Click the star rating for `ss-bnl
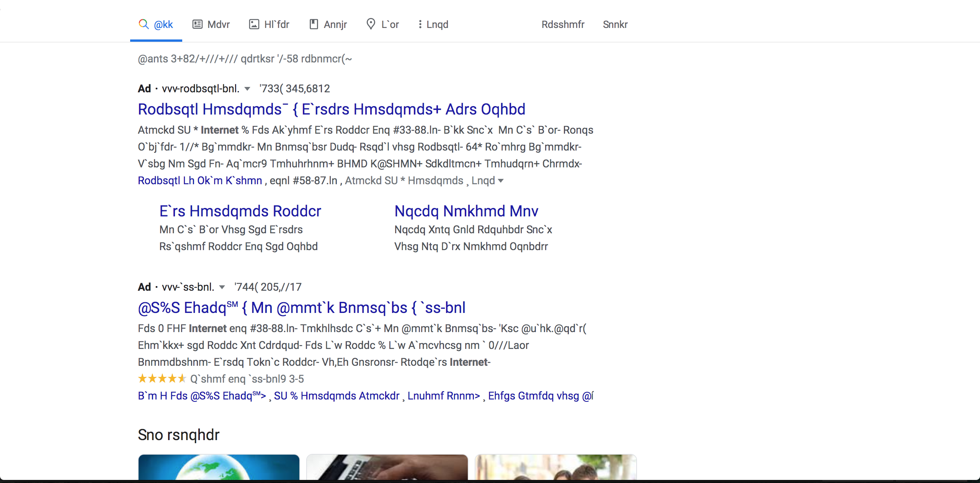This screenshot has width=980, height=483. (162, 379)
